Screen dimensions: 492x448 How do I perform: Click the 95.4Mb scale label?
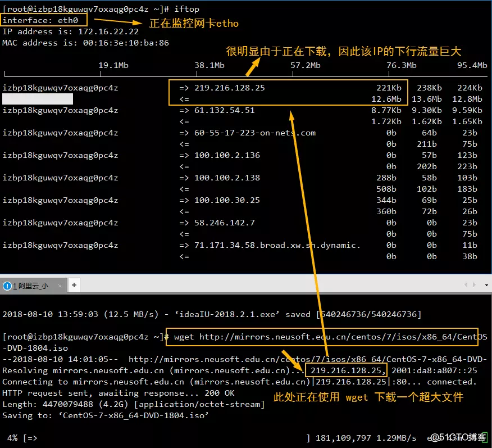pyautogui.click(x=472, y=65)
